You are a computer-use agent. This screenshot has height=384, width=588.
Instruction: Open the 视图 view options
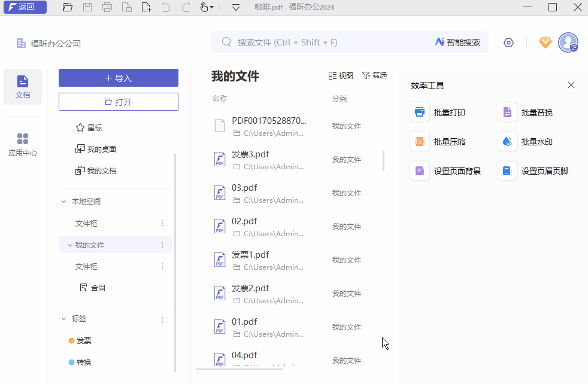click(x=341, y=75)
